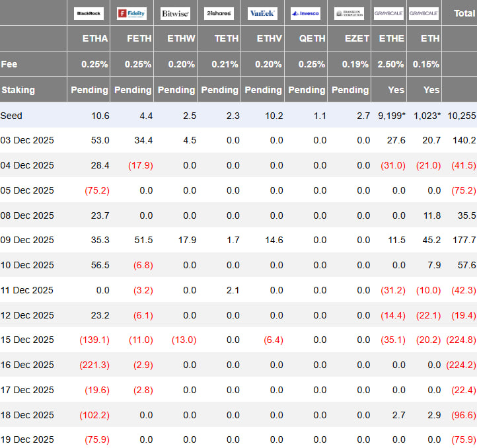Click the Invesco logo
This screenshot has height=448, width=477.
pyautogui.click(x=305, y=13)
